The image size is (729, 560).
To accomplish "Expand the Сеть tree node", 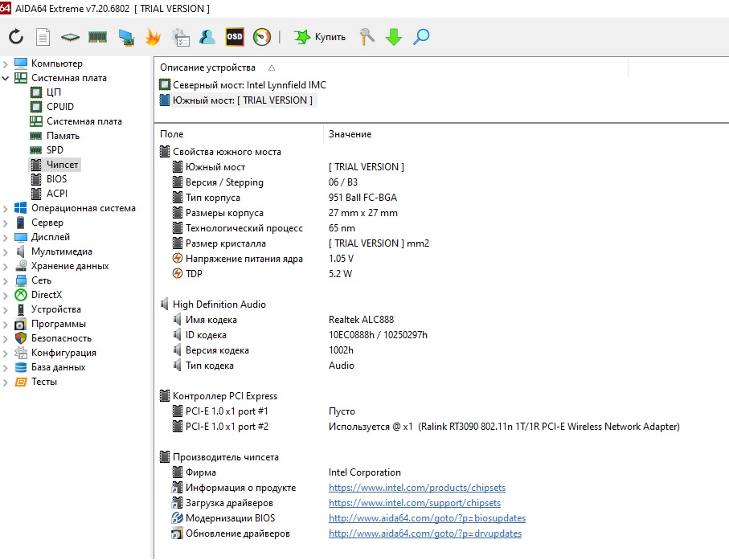I will [x=6, y=280].
